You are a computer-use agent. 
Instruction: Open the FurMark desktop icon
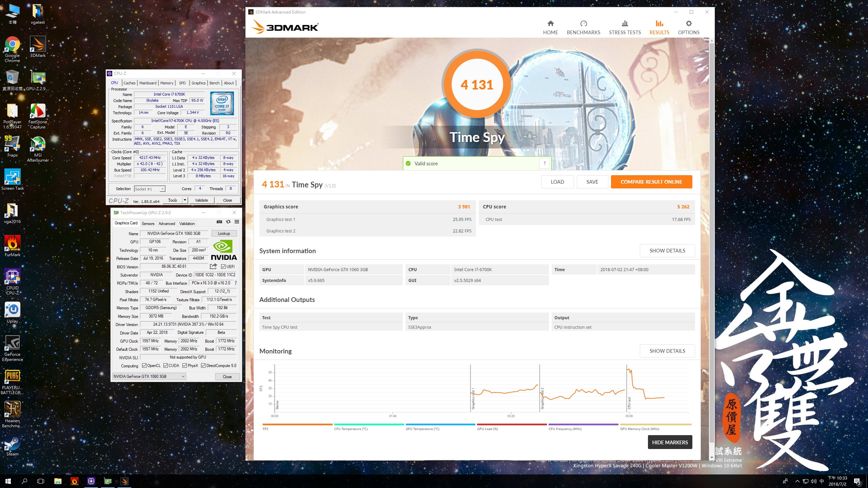(x=13, y=246)
